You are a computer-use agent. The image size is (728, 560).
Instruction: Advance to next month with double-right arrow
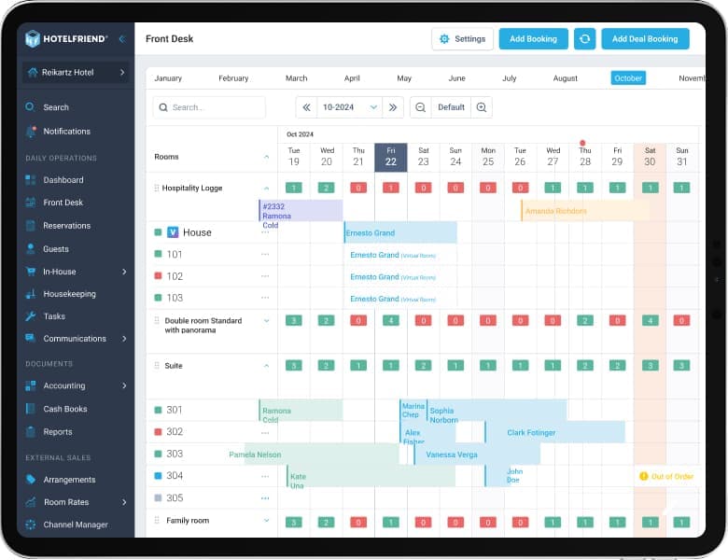point(393,107)
